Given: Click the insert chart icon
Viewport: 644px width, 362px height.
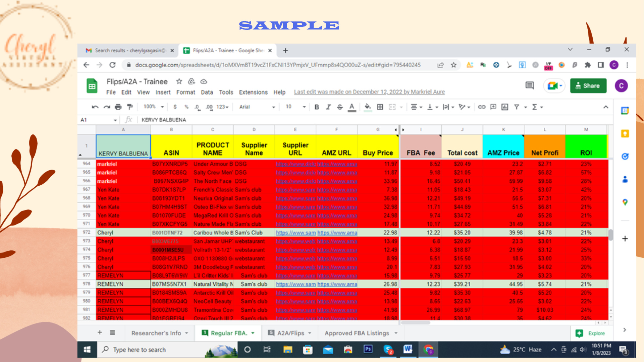Looking at the screenshot, I should point(505,107).
